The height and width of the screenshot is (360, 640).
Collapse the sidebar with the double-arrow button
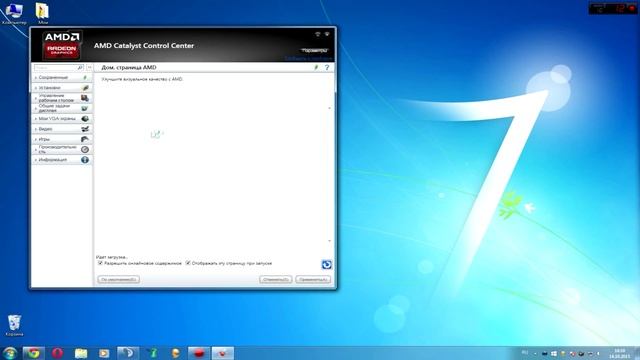point(89,67)
